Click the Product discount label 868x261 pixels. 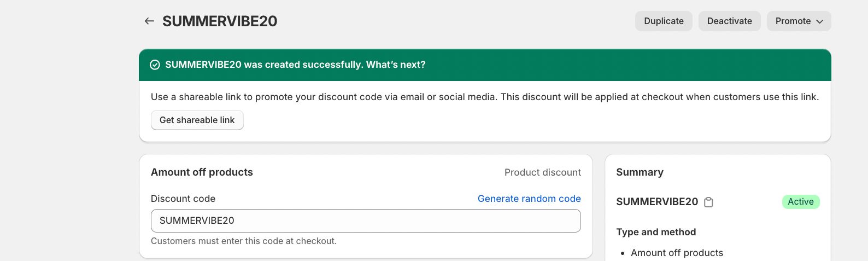click(x=542, y=172)
